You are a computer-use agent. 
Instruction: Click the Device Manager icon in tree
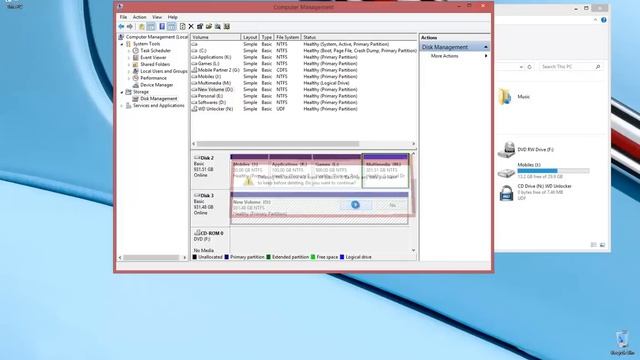(x=136, y=85)
